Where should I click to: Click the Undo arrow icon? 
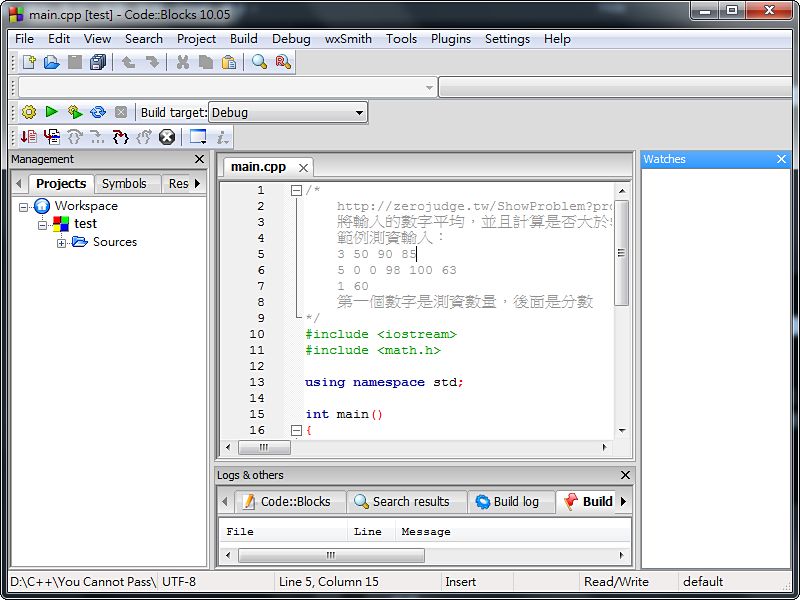pyautogui.click(x=129, y=62)
